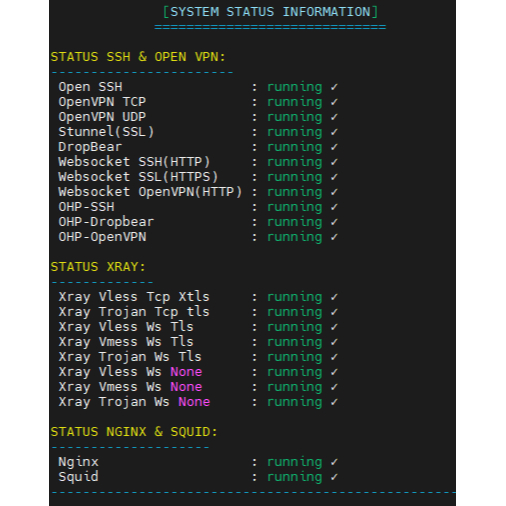This screenshot has width=506, height=506.
Task: Click the DropBear service label
Action: point(90,147)
